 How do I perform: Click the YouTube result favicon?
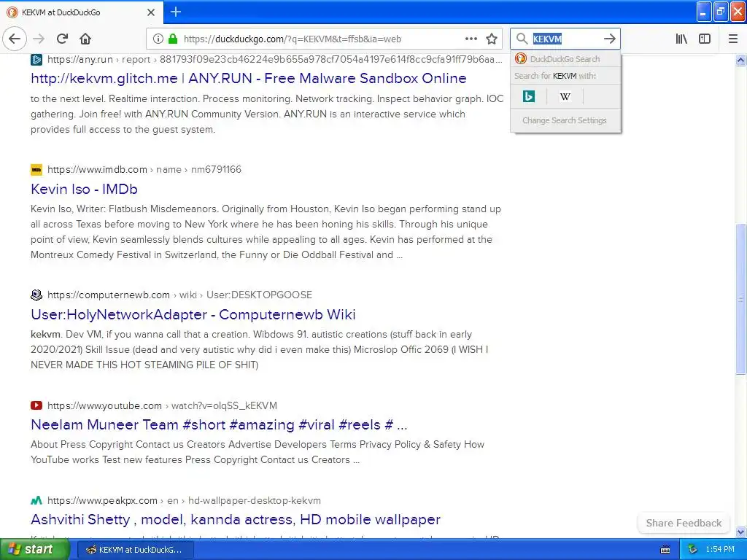36,405
